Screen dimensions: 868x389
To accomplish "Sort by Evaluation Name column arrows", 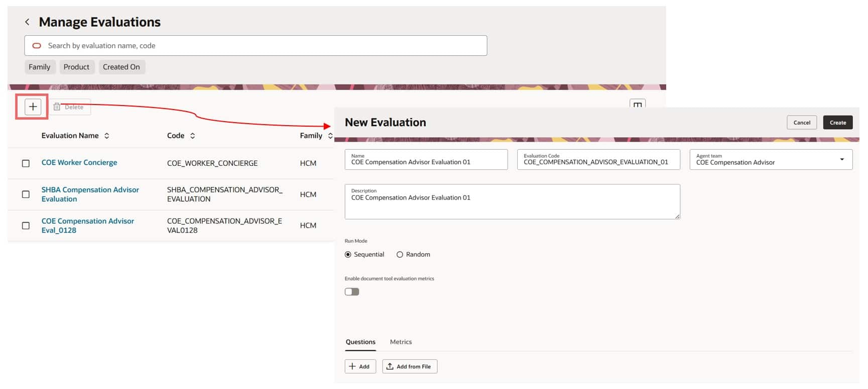I will [x=106, y=136].
